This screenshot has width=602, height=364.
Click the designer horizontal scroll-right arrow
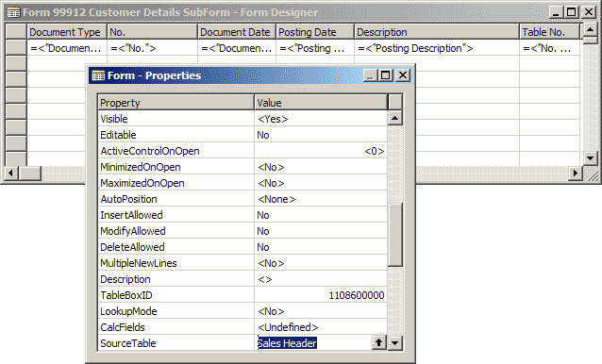tap(575, 173)
